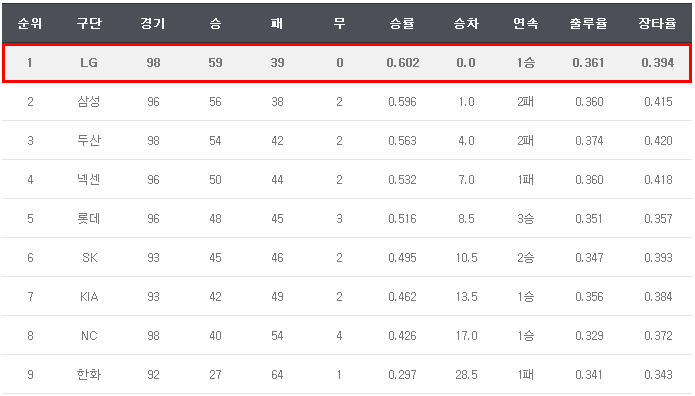Select the 롯데 team row name
Image resolution: width=695 pixels, height=396 pixels.
point(89,219)
